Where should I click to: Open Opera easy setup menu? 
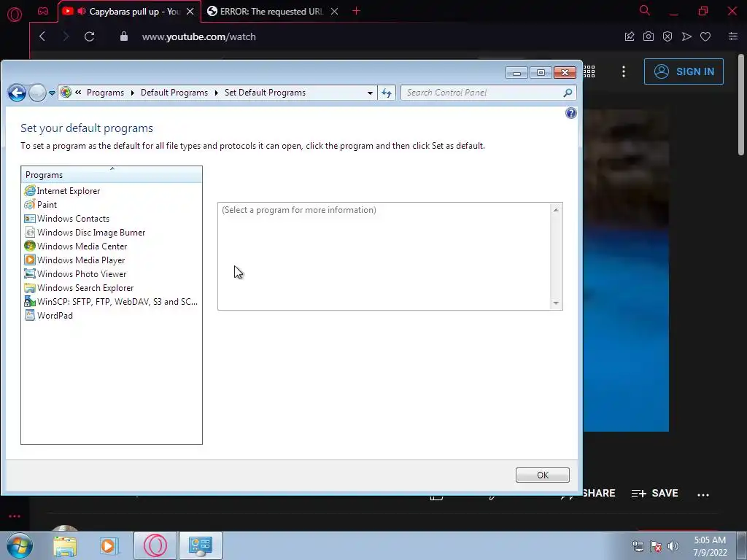(x=733, y=36)
